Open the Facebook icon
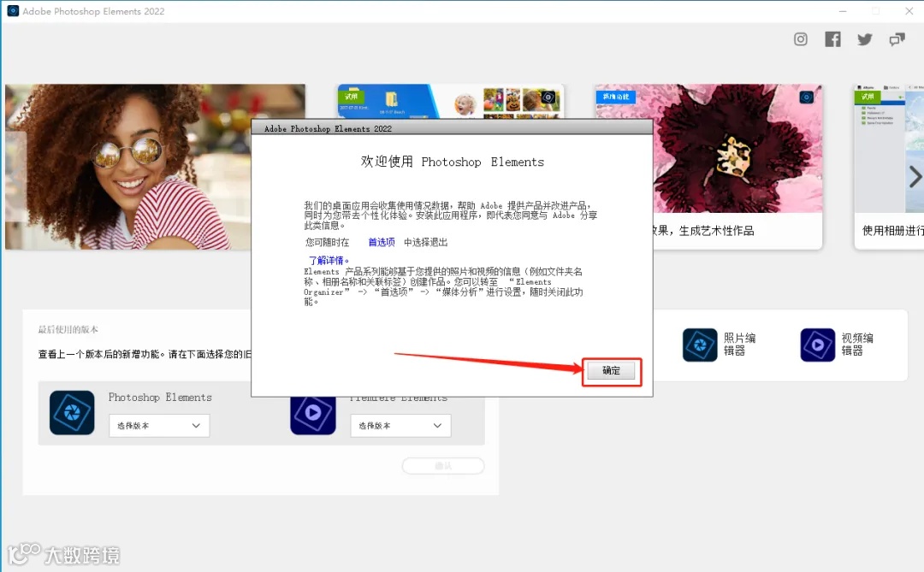 point(832,39)
